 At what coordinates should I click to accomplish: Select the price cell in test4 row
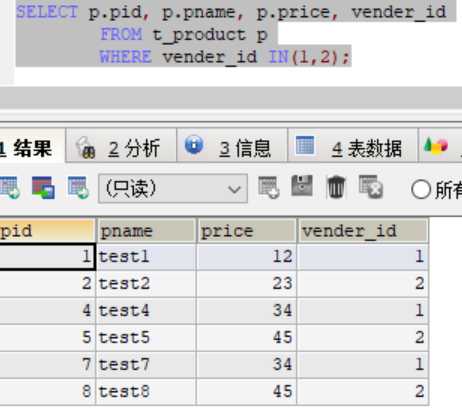pyautogui.click(x=247, y=311)
